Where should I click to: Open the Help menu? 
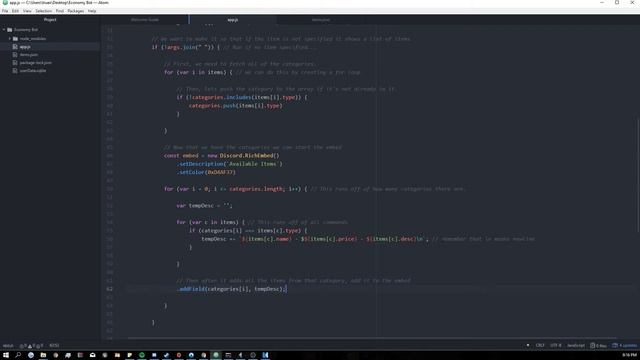pyautogui.click(x=92, y=11)
